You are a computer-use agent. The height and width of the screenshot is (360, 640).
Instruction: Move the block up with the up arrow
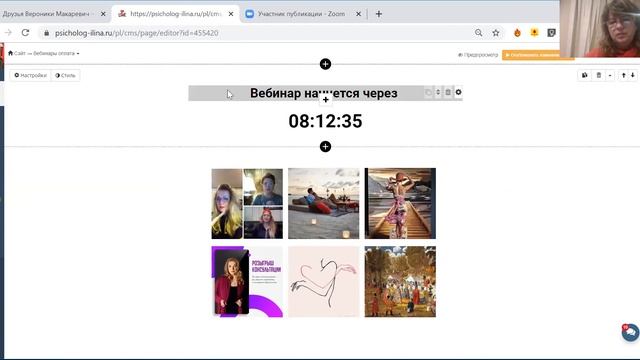coord(623,75)
